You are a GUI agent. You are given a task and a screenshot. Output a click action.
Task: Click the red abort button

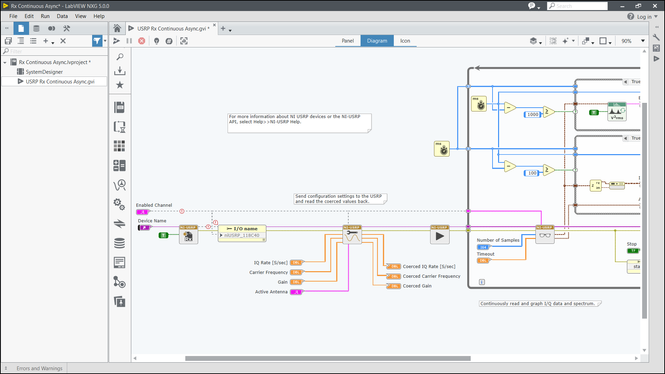(142, 41)
